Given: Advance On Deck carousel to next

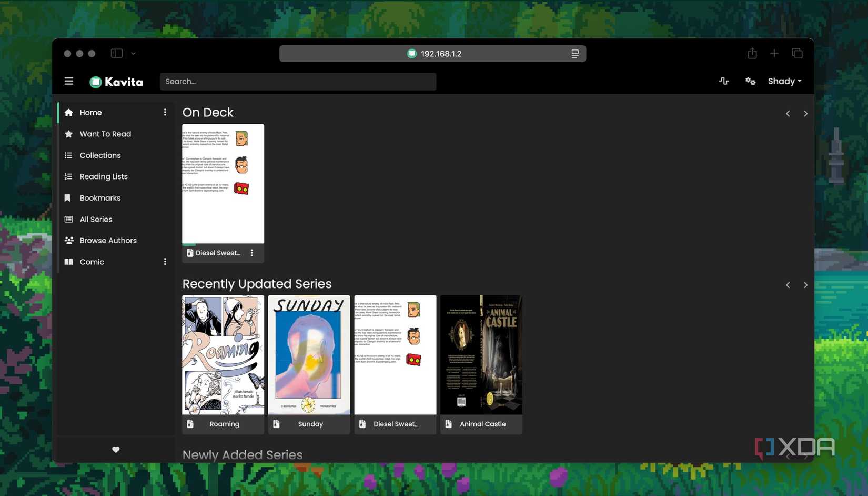Looking at the screenshot, I should pos(805,114).
